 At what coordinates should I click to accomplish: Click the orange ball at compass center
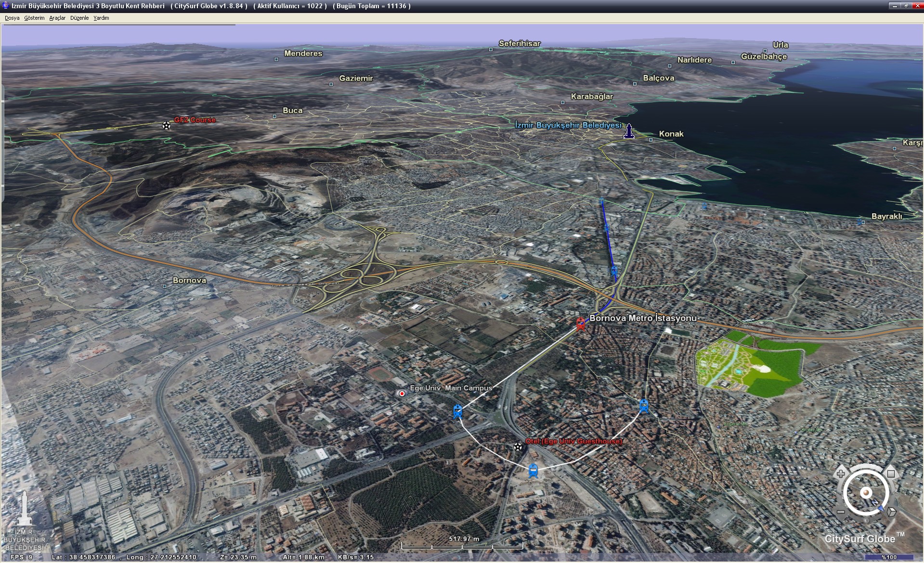[866, 493]
